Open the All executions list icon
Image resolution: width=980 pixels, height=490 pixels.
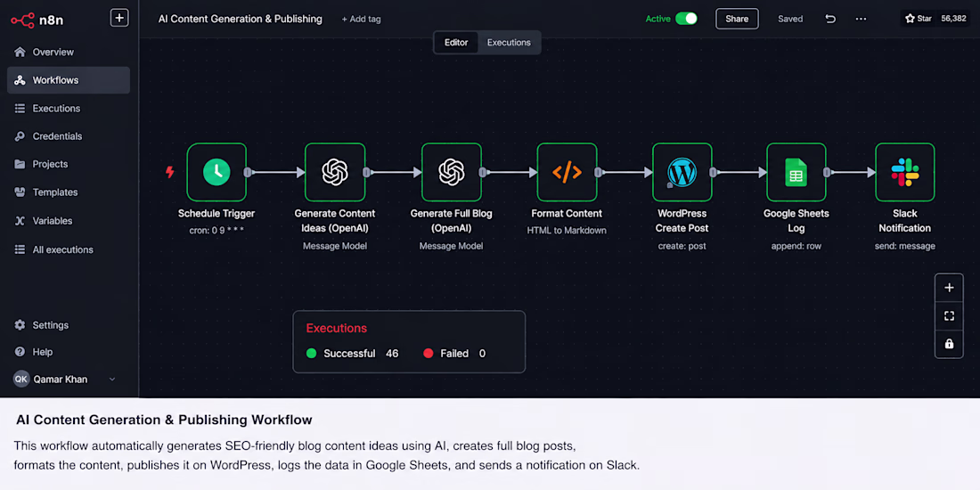(20, 249)
